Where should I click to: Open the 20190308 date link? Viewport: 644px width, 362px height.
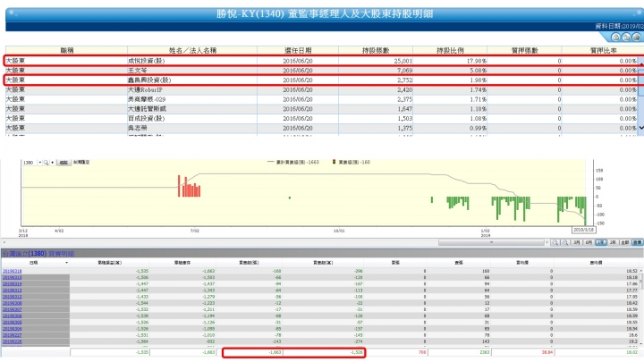click(12, 303)
